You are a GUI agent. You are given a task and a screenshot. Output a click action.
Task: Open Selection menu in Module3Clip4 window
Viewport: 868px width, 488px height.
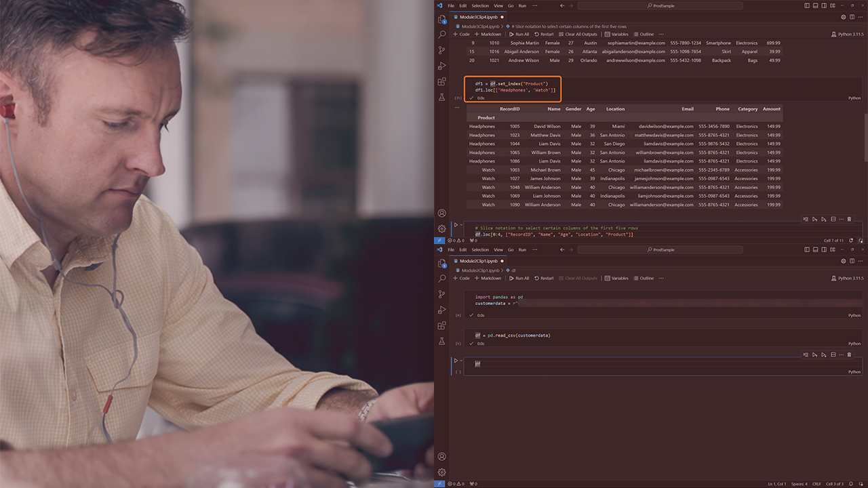[480, 5]
